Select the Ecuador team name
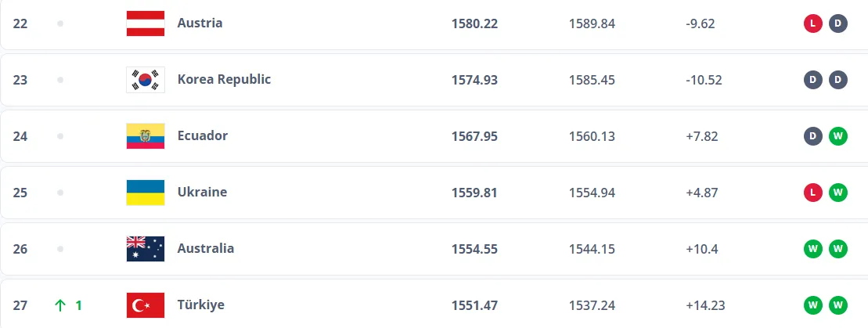The image size is (868, 328). tap(202, 136)
